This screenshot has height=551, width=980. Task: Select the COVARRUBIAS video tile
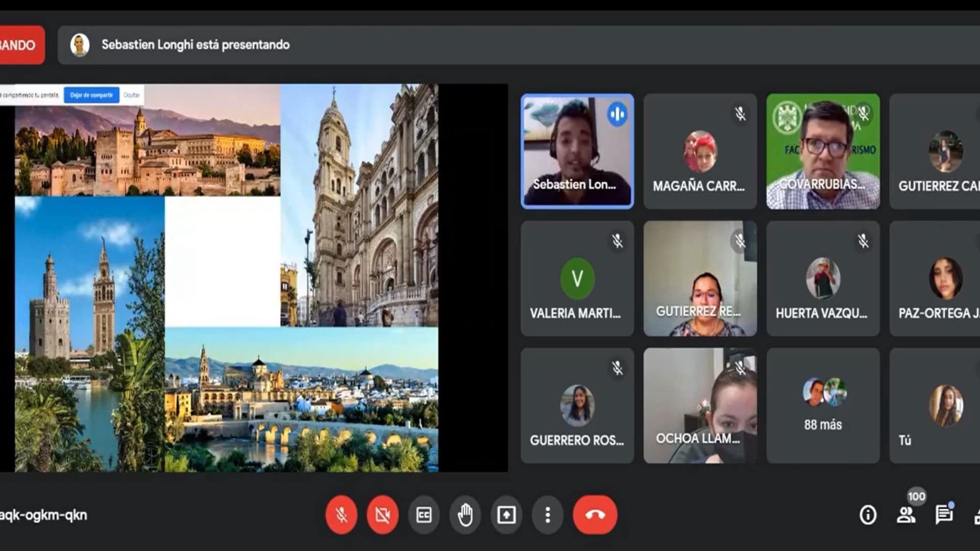point(823,151)
